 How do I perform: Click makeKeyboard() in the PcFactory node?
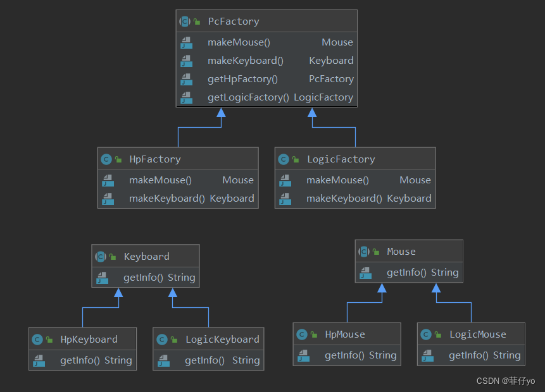pyautogui.click(x=246, y=61)
